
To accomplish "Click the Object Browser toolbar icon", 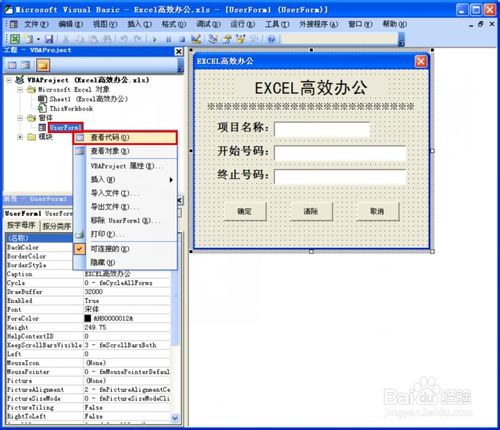I will coord(240,39).
